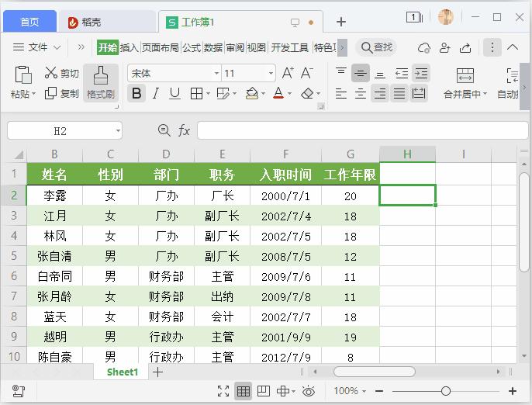Click the clear eraser icon
The image size is (532, 405).
pos(307,93)
